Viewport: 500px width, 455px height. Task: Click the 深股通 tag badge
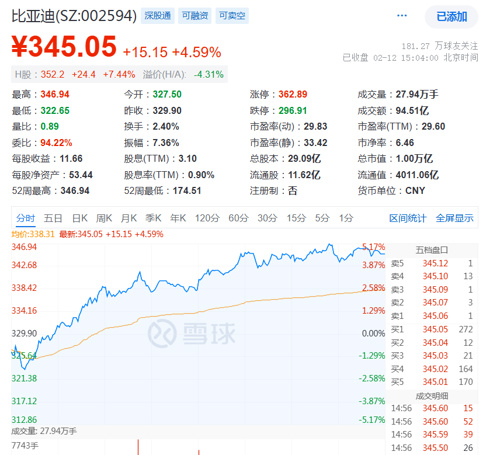pyautogui.click(x=158, y=16)
